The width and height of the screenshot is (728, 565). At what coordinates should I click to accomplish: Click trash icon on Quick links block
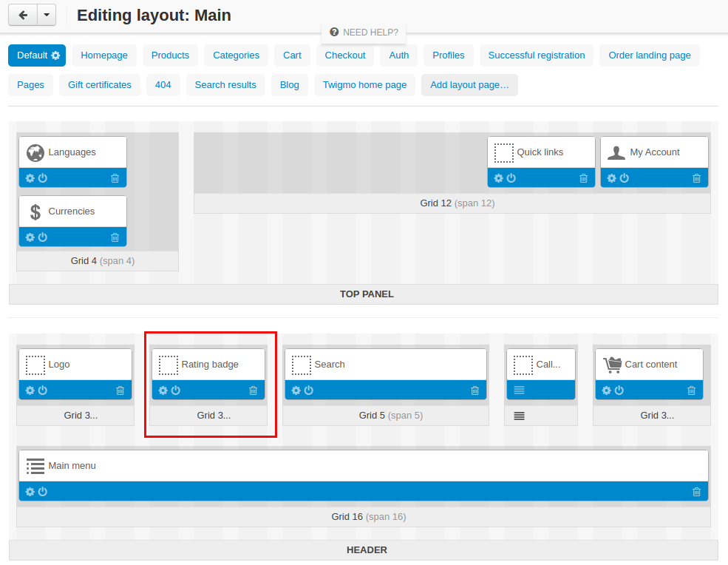click(583, 178)
